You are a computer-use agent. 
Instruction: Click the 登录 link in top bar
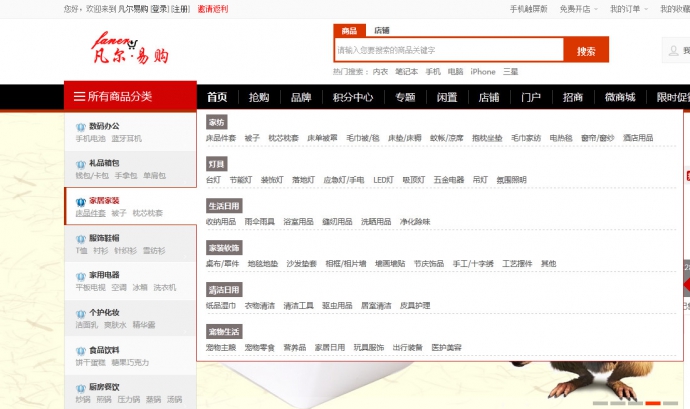[x=159, y=9]
